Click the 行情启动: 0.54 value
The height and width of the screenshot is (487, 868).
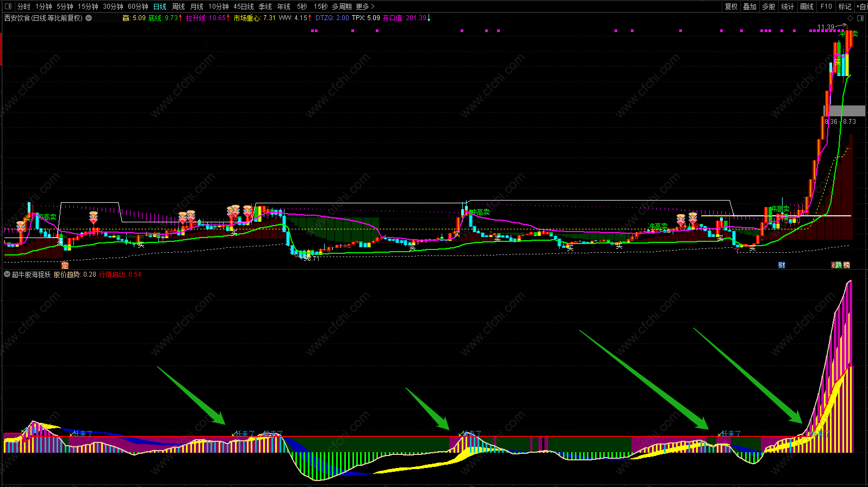(x=120, y=274)
